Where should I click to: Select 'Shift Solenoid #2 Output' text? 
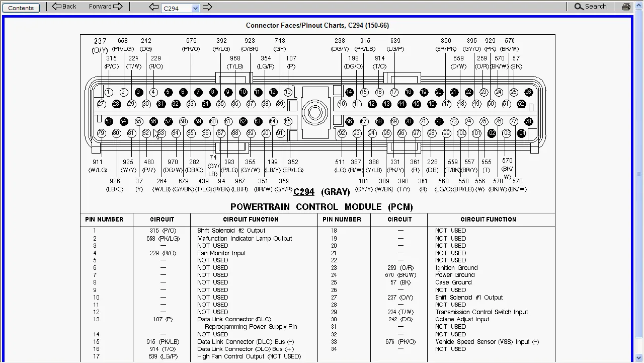tap(231, 231)
